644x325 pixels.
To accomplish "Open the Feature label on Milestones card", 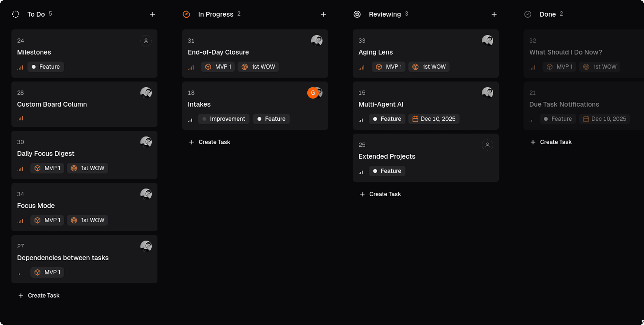I will point(46,67).
